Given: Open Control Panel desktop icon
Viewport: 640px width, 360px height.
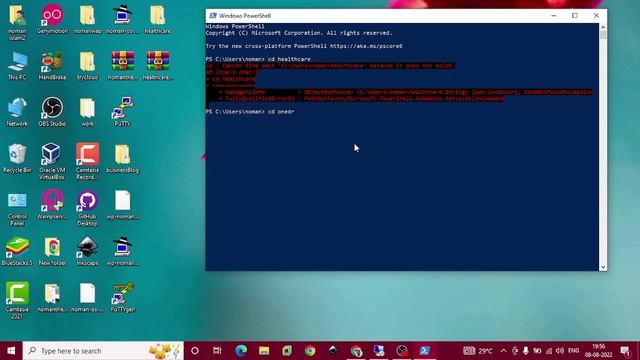Looking at the screenshot, I should [17, 209].
